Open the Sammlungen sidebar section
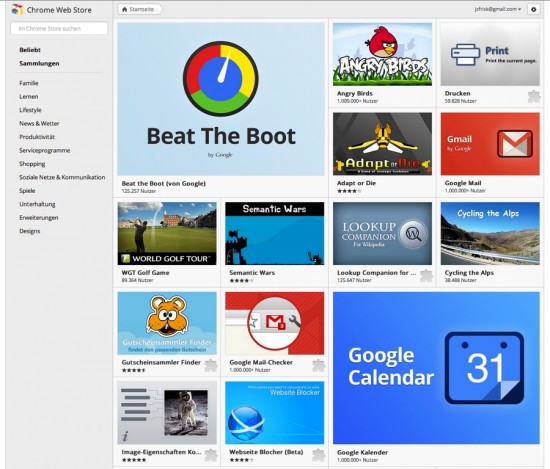The height and width of the screenshot is (469, 550). (39, 63)
